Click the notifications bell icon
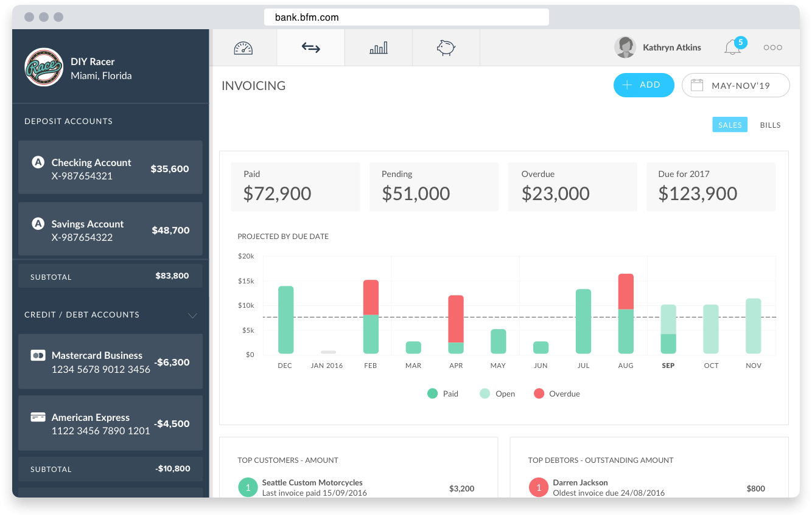This screenshot has height=517, width=812. [x=732, y=48]
